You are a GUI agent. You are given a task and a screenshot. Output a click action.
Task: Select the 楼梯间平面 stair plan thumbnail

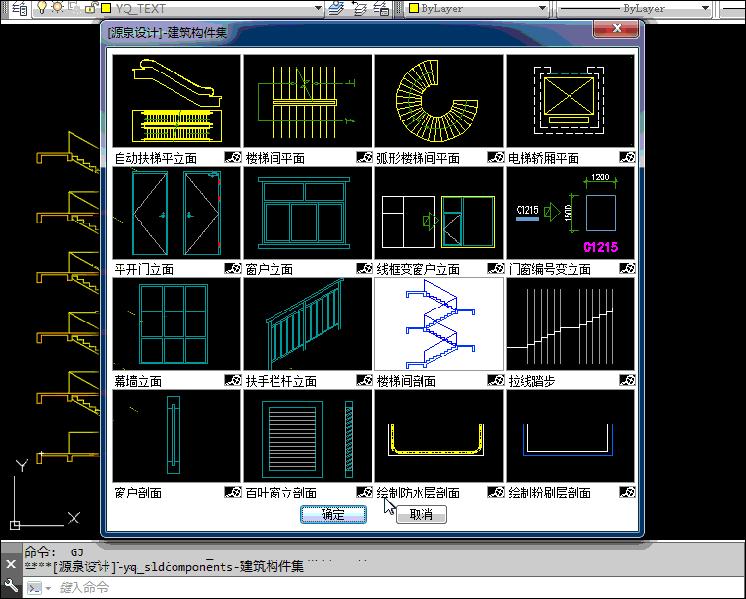pos(308,101)
